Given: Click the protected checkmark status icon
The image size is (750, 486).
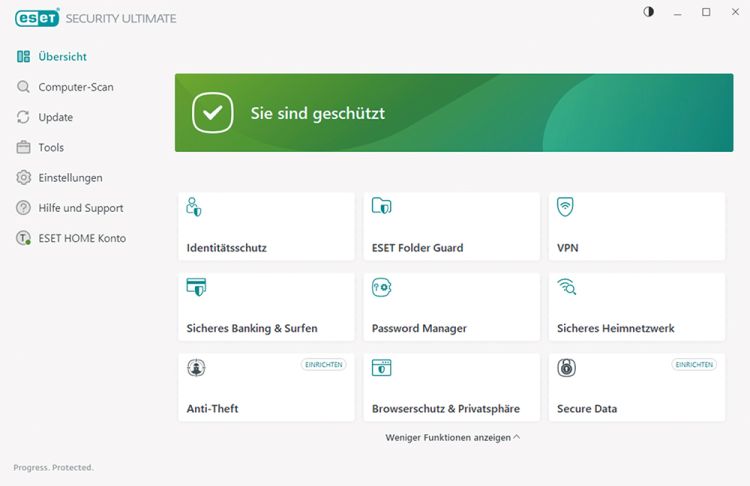Looking at the screenshot, I should click(212, 113).
